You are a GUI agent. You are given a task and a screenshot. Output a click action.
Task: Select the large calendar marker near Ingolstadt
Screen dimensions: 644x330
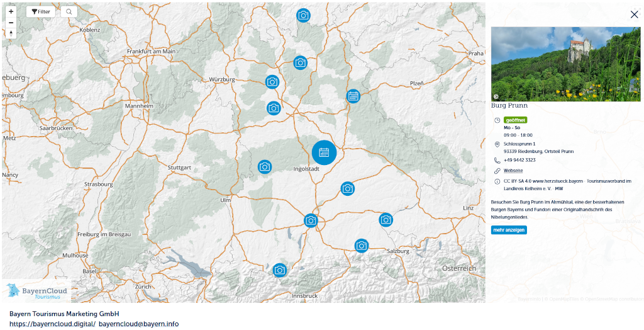(x=324, y=152)
